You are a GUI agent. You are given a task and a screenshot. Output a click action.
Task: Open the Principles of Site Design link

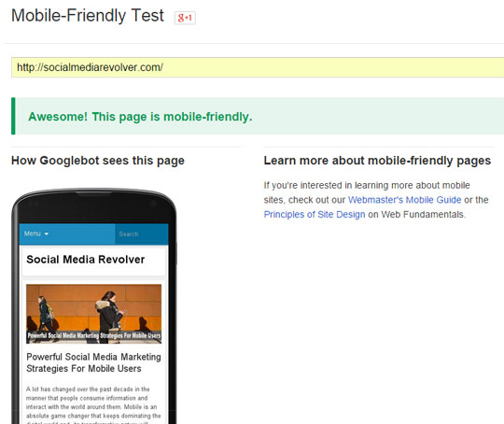pyautogui.click(x=315, y=214)
